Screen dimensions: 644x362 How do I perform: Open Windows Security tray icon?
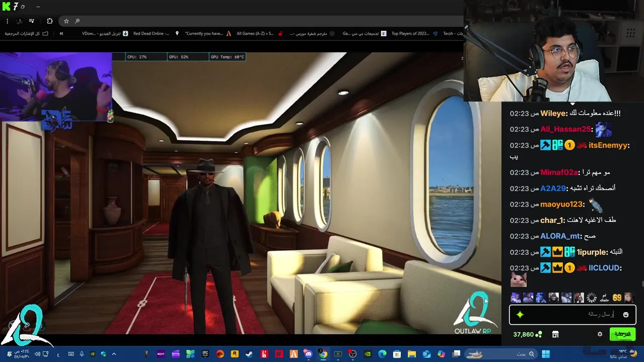tap(103, 354)
